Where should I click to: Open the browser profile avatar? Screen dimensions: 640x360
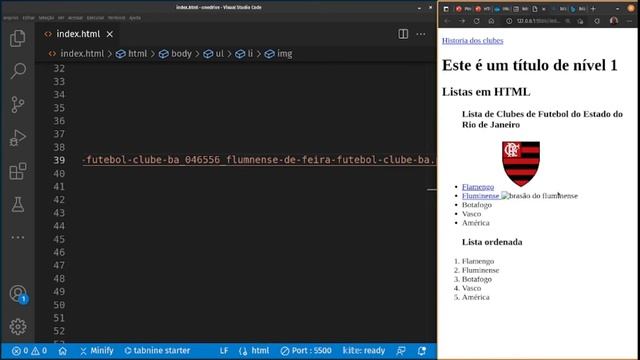coord(613,21)
